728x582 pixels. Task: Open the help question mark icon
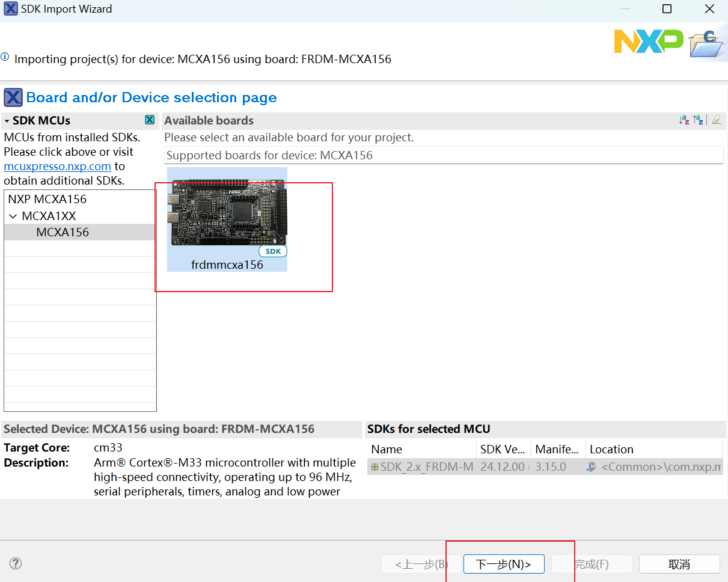point(16,563)
